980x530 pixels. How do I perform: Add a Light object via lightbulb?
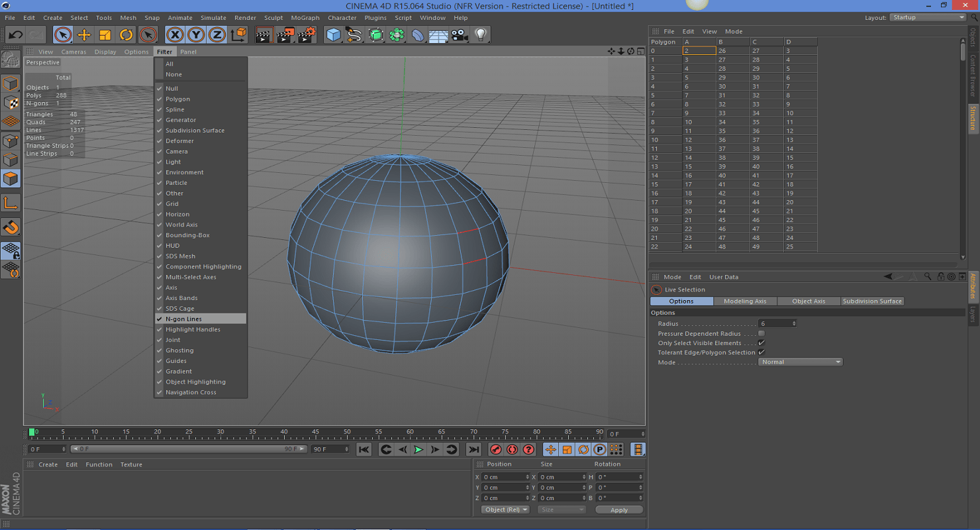click(x=481, y=34)
